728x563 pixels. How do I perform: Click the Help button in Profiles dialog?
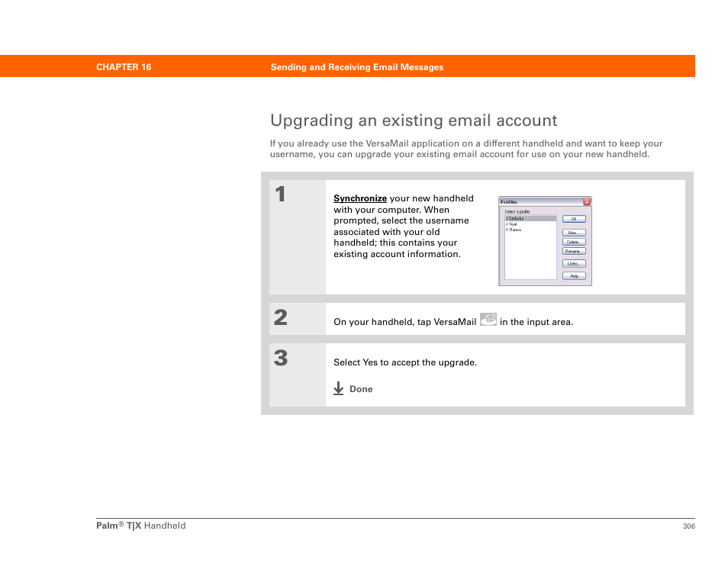point(574,275)
